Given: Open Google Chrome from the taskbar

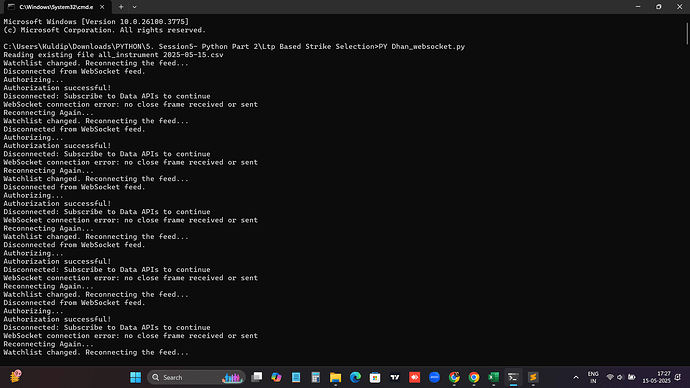Looking at the screenshot, I should [473, 377].
